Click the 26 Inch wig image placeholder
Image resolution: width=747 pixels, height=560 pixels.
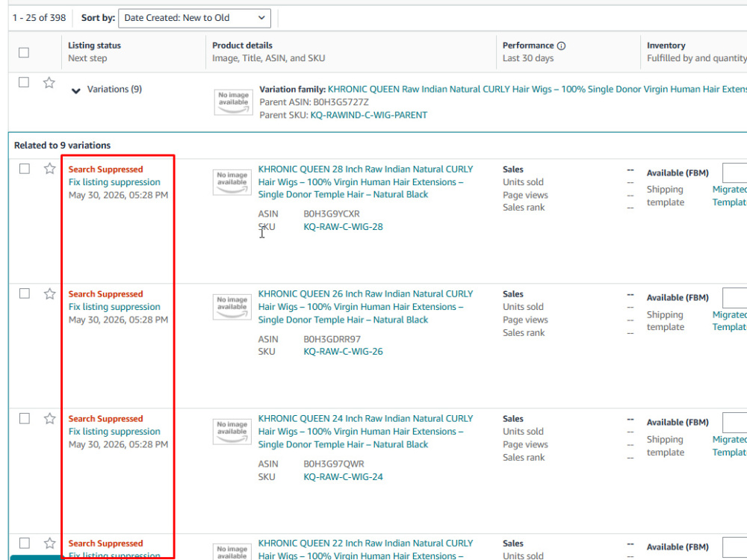(232, 307)
